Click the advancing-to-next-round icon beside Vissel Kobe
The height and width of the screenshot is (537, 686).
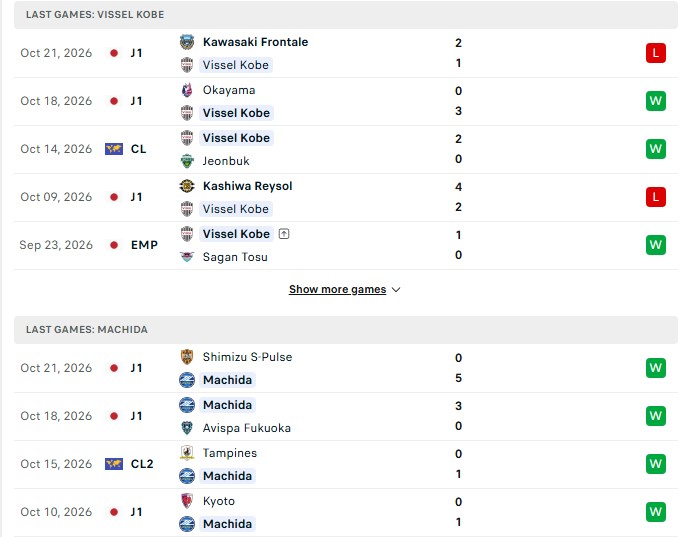pos(284,234)
